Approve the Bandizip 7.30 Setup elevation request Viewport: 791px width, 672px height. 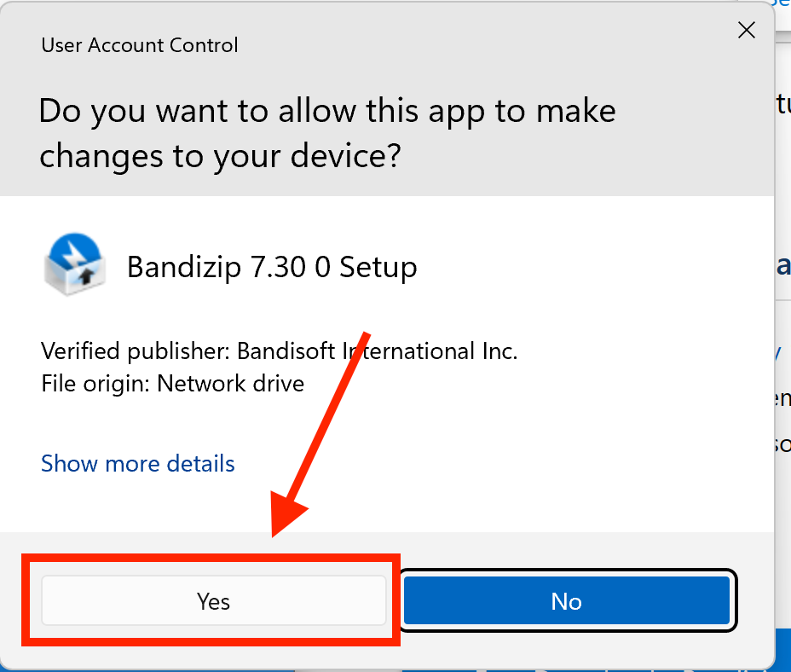(212, 601)
